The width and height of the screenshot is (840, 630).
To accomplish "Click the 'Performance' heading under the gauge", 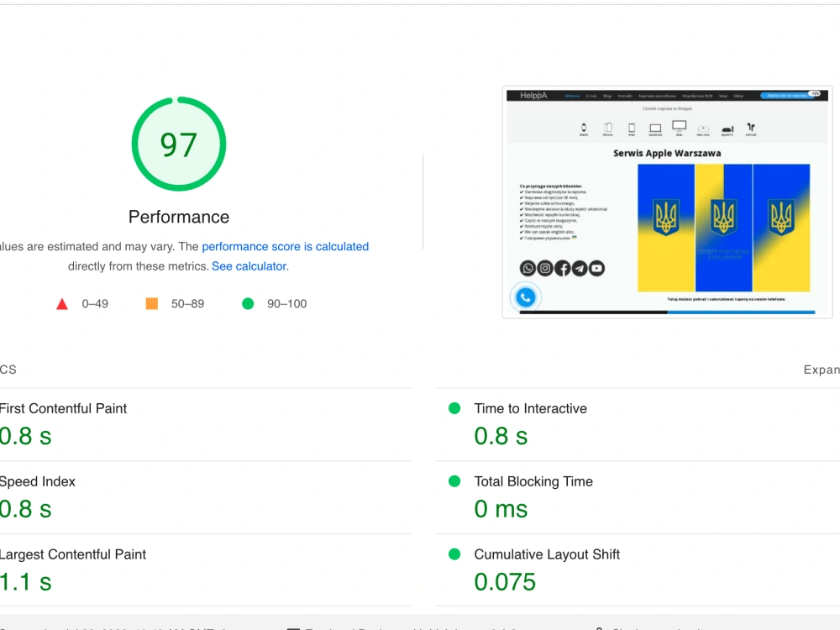I will point(179,217).
